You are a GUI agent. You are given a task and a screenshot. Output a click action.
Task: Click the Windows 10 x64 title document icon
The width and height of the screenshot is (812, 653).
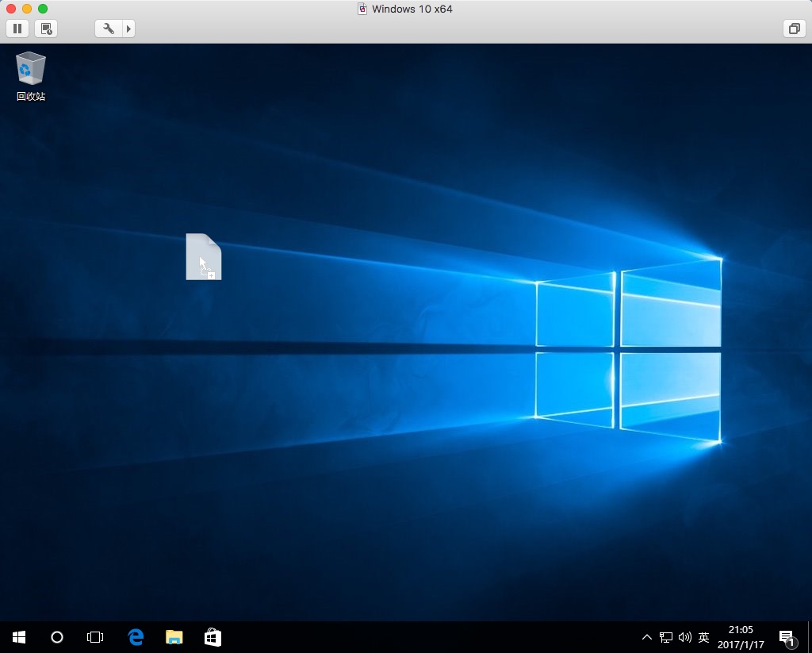362,9
